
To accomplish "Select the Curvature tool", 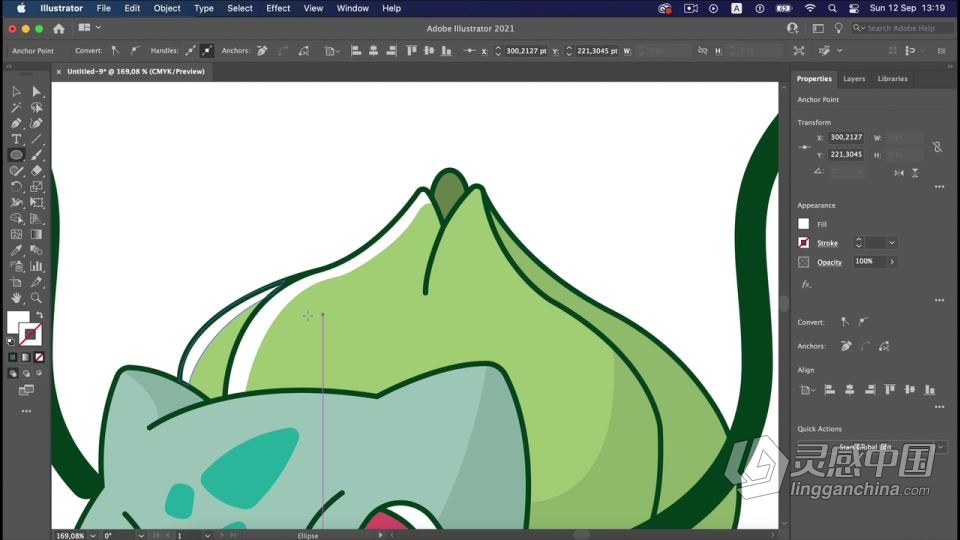I will pyautogui.click(x=37, y=124).
